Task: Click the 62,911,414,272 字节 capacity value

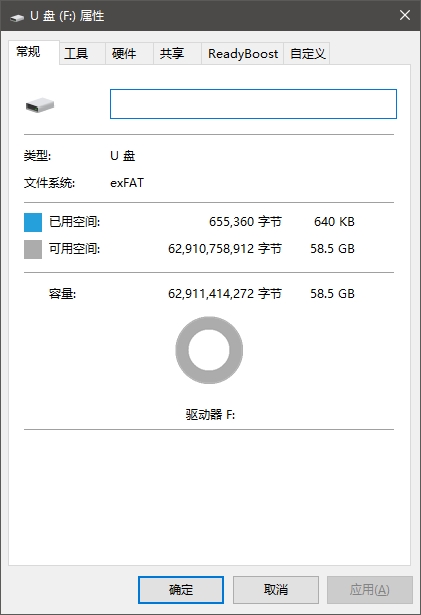Action: (225, 293)
